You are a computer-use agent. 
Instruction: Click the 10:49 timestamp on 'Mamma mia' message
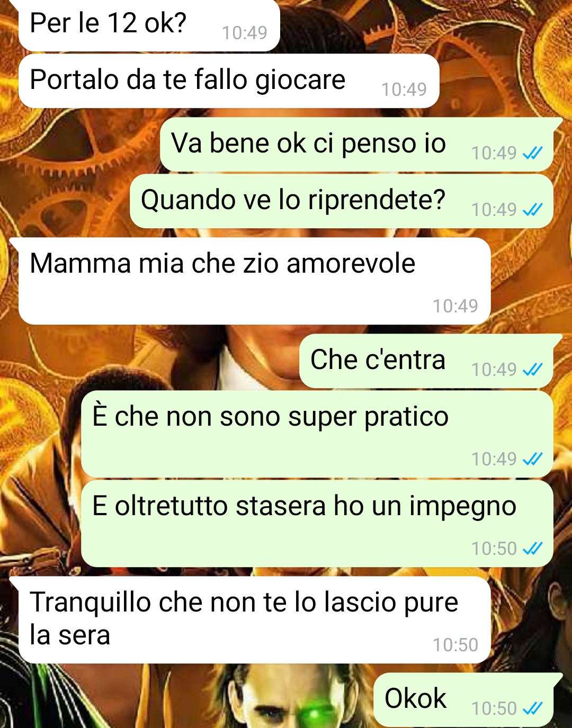click(455, 306)
